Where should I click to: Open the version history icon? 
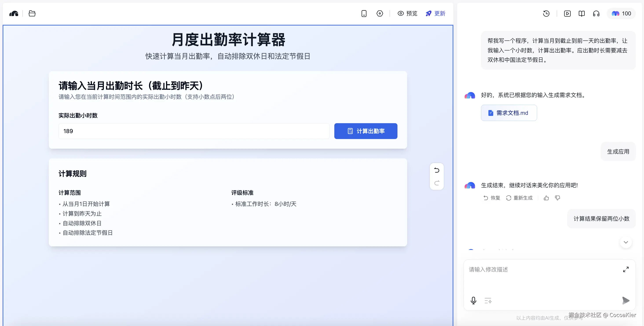(x=546, y=13)
